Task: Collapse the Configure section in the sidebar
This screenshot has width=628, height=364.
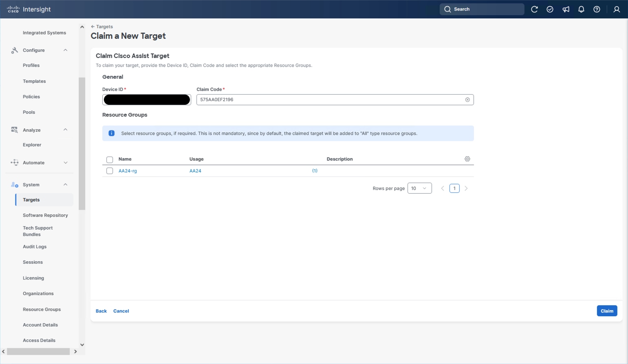Action: pos(65,50)
